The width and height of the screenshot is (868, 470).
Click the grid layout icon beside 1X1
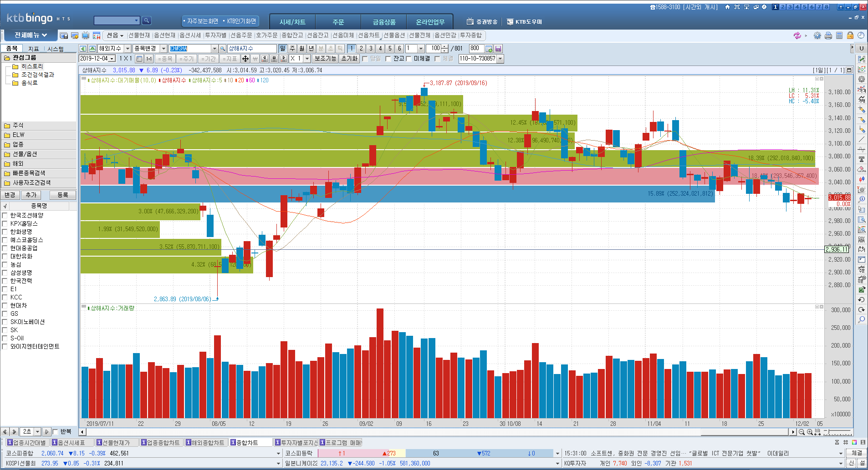(x=139, y=59)
